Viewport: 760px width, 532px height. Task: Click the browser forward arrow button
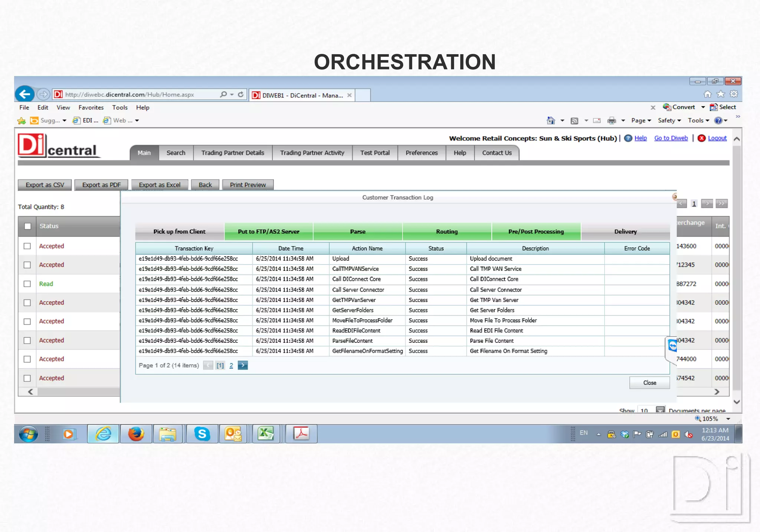(43, 94)
